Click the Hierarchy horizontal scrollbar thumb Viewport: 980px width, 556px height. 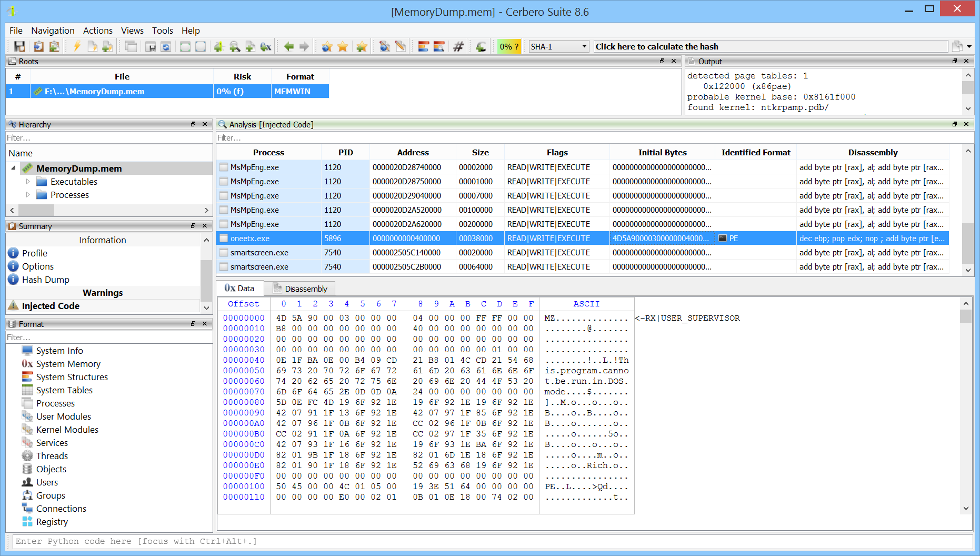click(36, 210)
